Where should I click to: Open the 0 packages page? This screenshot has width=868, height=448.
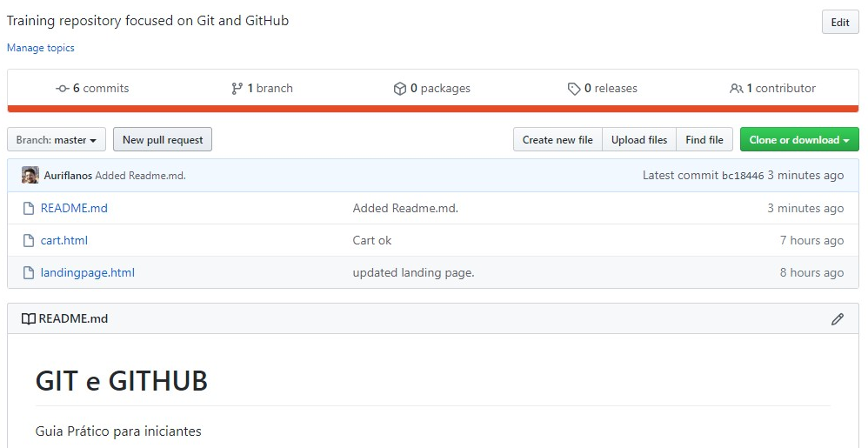click(431, 88)
